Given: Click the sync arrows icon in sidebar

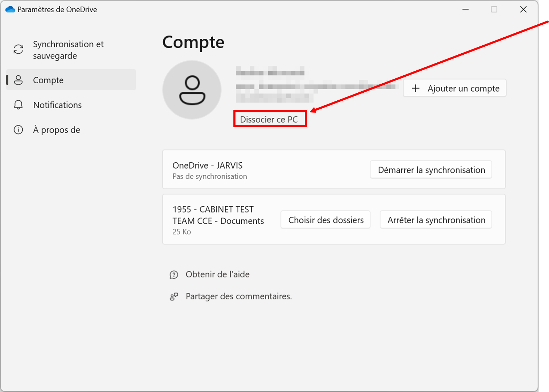Looking at the screenshot, I should pos(18,49).
